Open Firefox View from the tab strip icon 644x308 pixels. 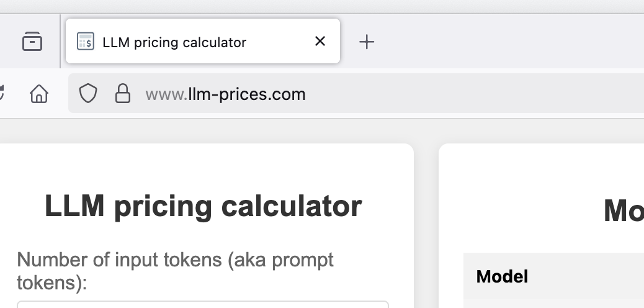coord(32,42)
